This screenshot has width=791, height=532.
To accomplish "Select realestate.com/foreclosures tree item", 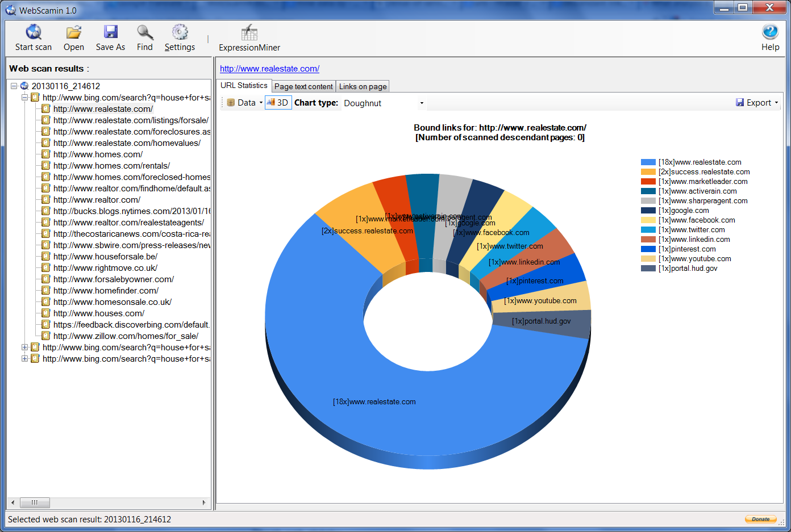I will pyautogui.click(x=131, y=132).
